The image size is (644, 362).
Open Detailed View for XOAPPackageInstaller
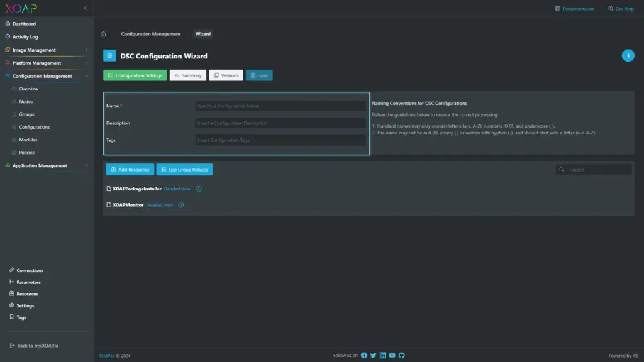[x=177, y=189]
